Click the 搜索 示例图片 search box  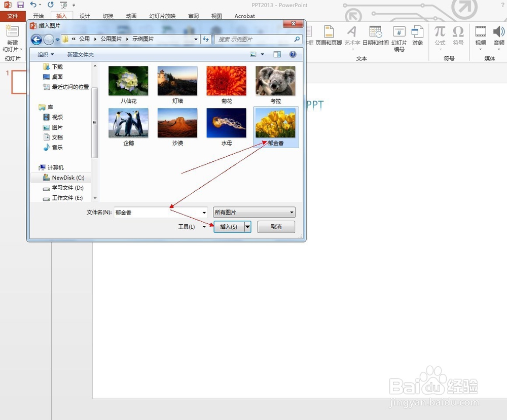[258, 39]
